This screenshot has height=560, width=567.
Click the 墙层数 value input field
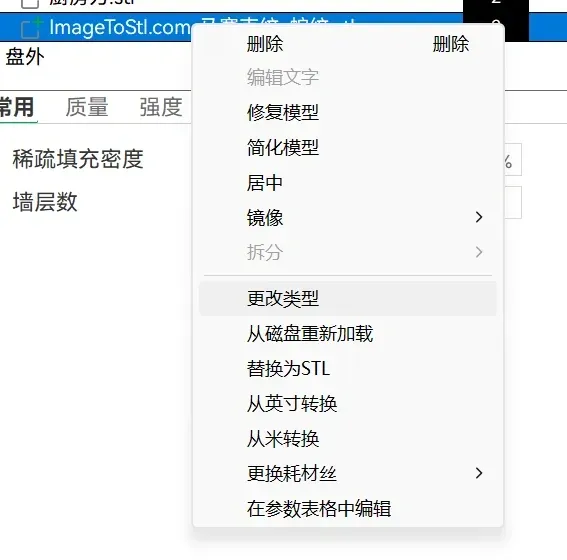point(513,202)
